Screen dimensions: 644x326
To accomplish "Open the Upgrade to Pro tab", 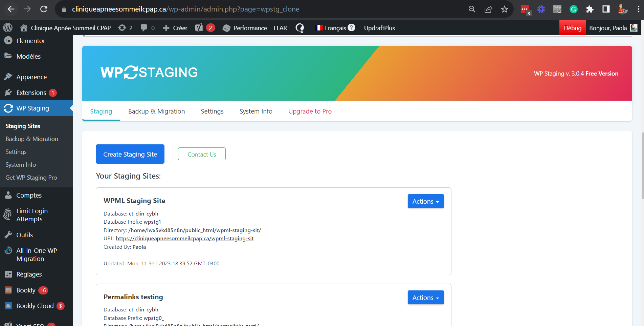I will tap(310, 111).
